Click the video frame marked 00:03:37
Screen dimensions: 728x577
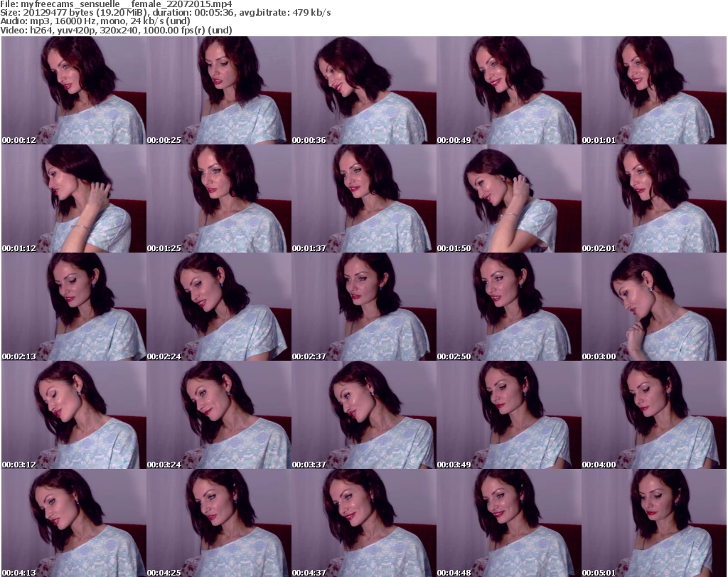click(x=364, y=415)
